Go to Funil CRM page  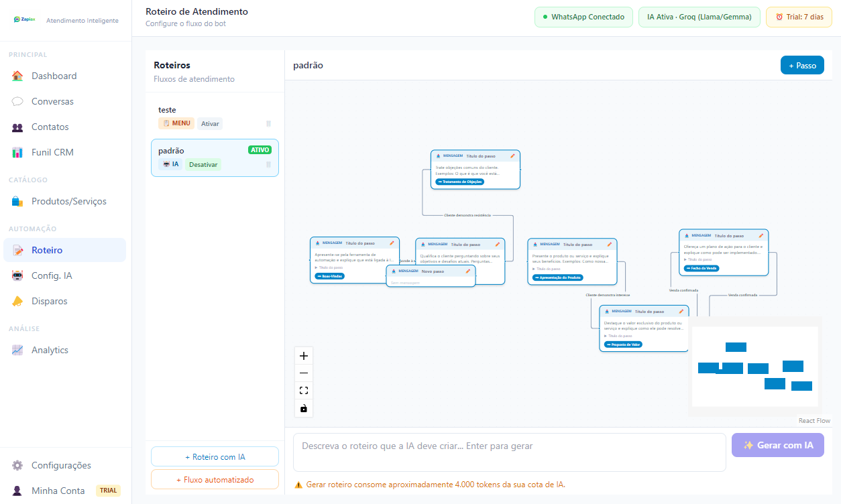(52, 152)
